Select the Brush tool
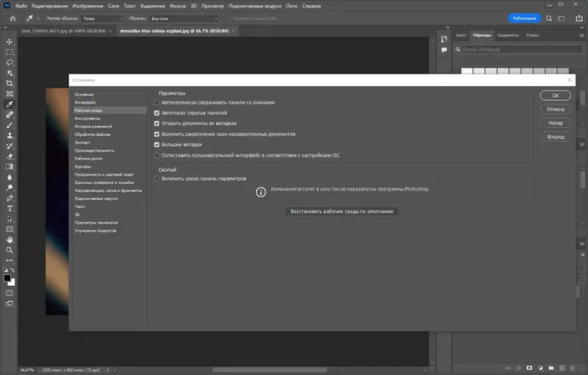Image resolution: width=588 pixels, height=375 pixels. [x=10, y=125]
